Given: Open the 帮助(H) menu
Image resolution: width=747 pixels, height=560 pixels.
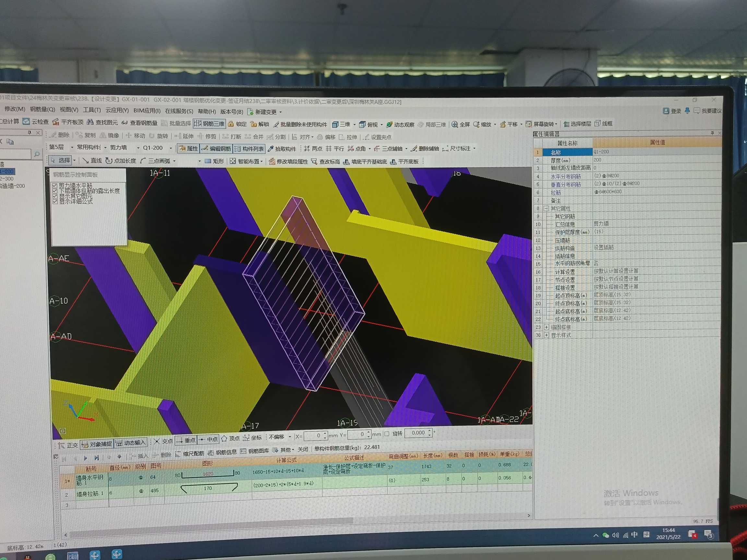Looking at the screenshot, I should click(207, 111).
